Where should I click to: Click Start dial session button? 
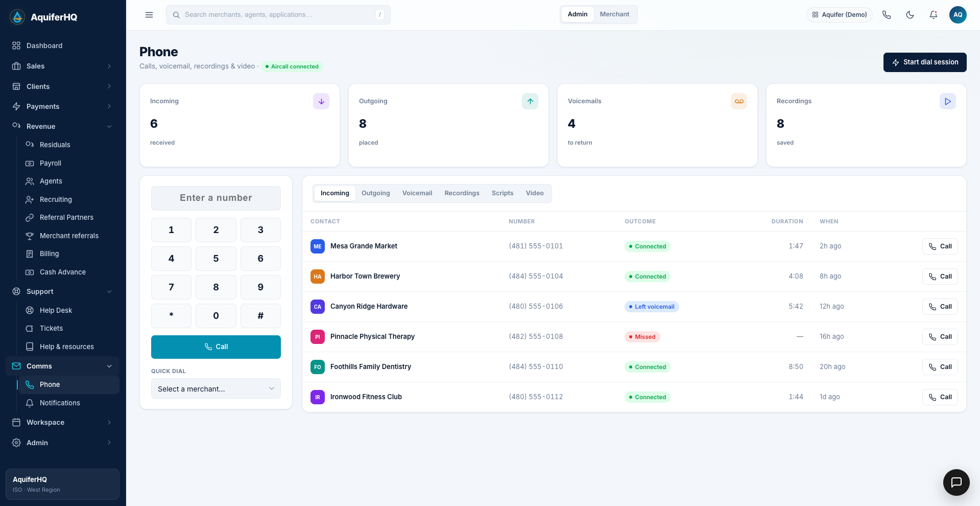click(x=925, y=62)
